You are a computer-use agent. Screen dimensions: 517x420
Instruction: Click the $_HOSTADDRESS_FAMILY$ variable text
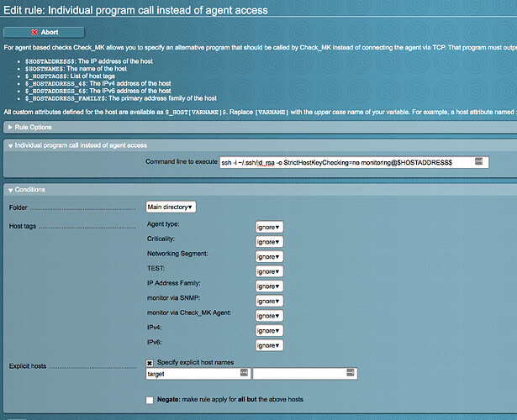66,98
